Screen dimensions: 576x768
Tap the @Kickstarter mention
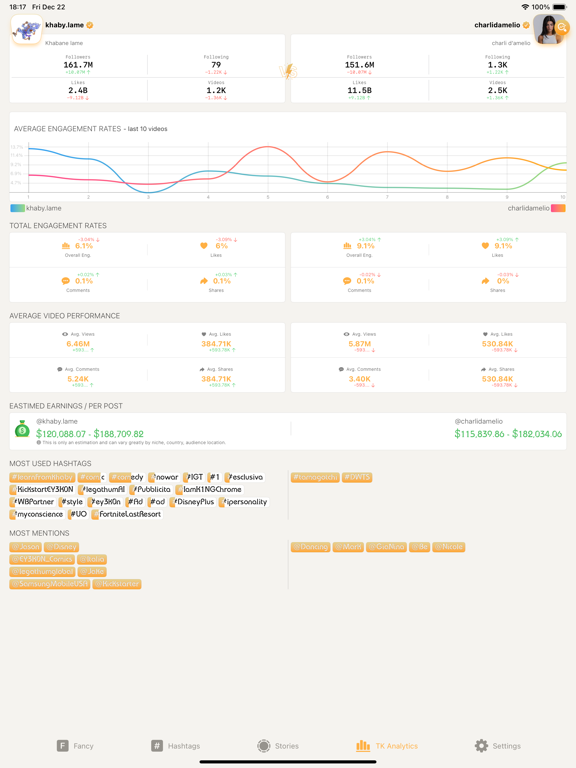pyautogui.click(x=117, y=583)
